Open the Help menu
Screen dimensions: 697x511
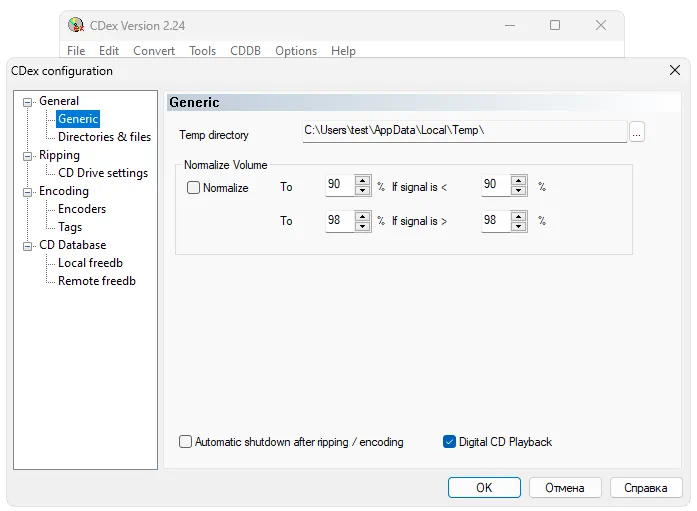pos(343,51)
